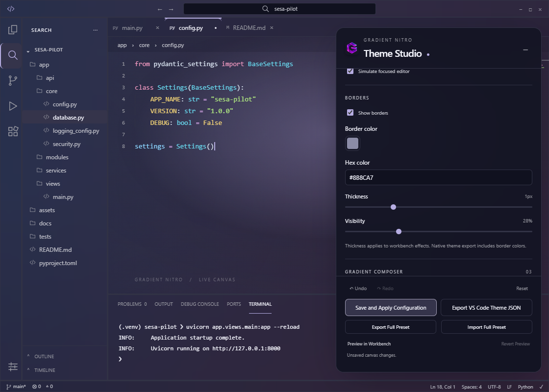Click the core breadcrumb segment

[x=144, y=45]
